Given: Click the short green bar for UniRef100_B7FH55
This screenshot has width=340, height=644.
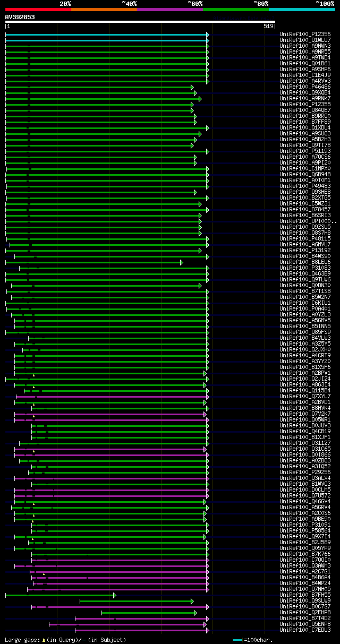Looking at the screenshot, I should pyautogui.click(x=61, y=595).
